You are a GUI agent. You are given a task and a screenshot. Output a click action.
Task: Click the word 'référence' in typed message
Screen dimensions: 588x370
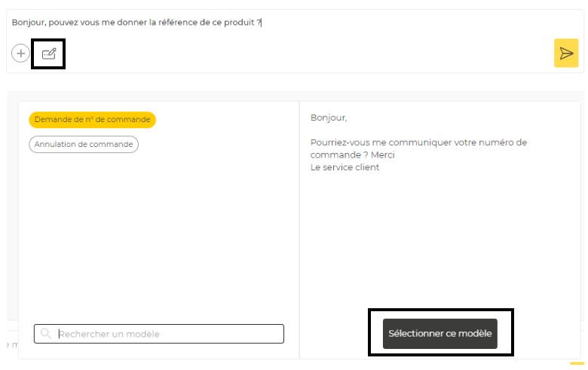(176, 23)
